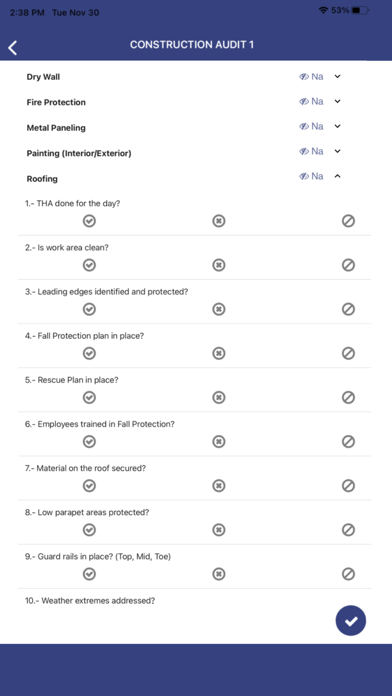Image resolution: width=392 pixels, height=696 pixels.
Task: Set 'Leading edges identified' as not applicable
Action: click(x=348, y=309)
